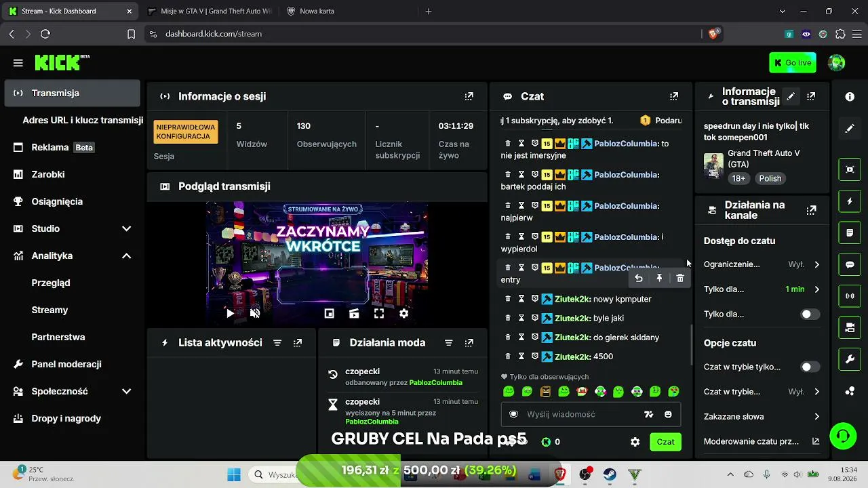Open the headset support bubble
Image resolution: width=868 pixels, height=488 pixels.
[x=843, y=435]
